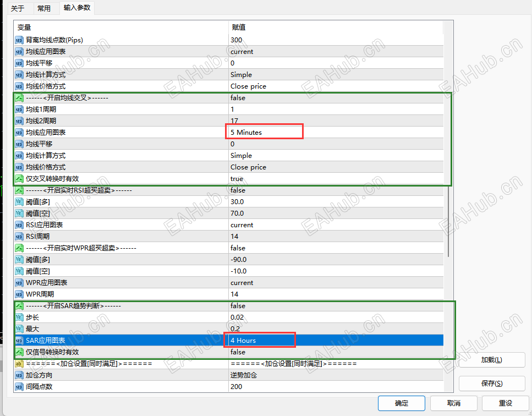Select the 均线1周期 row label
The height and width of the screenshot is (416, 532).
[41, 110]
